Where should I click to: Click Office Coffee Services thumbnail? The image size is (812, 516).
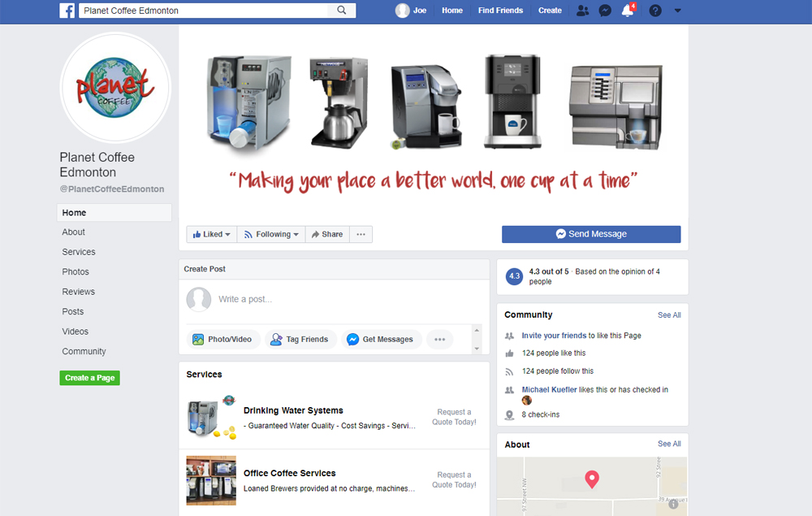click(211, 480)
